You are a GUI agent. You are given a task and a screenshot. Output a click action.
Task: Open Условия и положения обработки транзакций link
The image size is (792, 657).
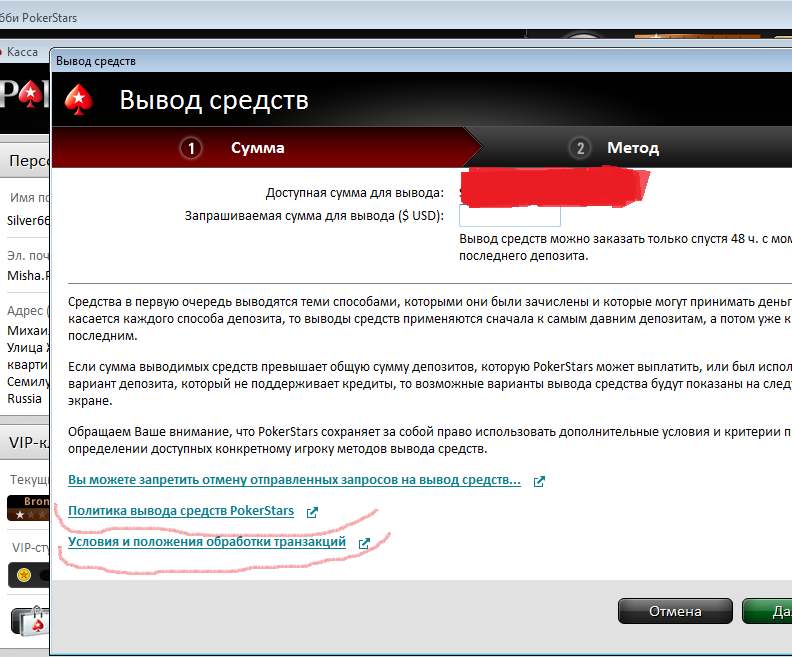pyautogui.click(x=207, y=542)
